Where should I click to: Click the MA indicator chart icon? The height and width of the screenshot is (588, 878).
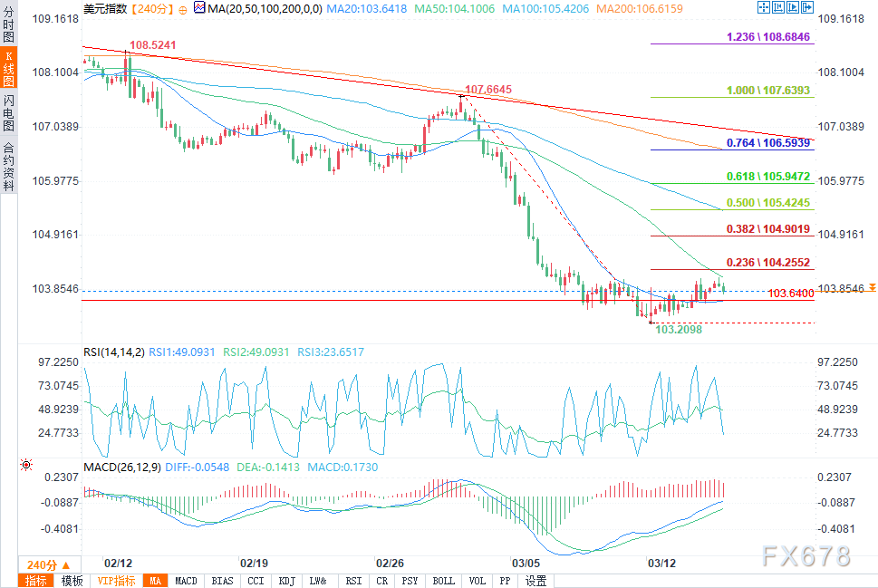pos(199,8)
